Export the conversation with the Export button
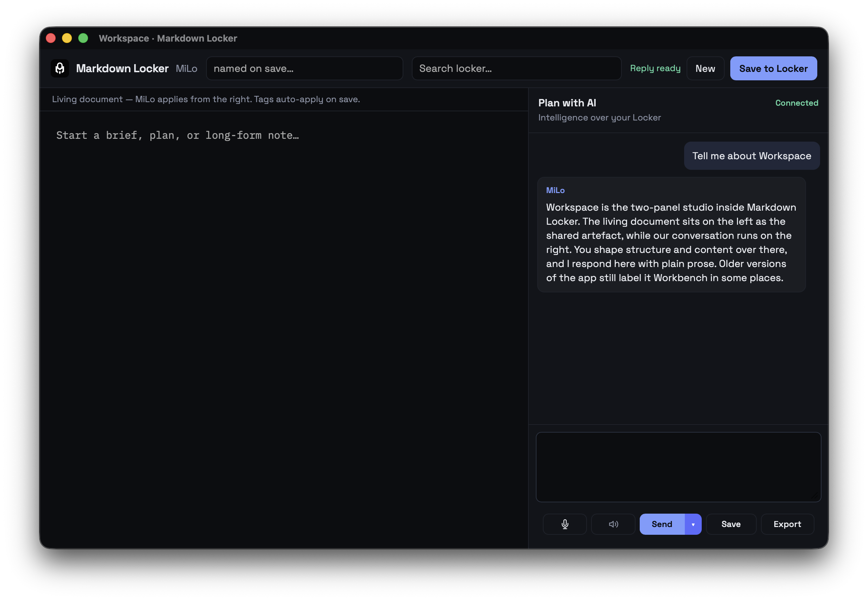Viewport: 868px width, 601px height. pos(787,524)
